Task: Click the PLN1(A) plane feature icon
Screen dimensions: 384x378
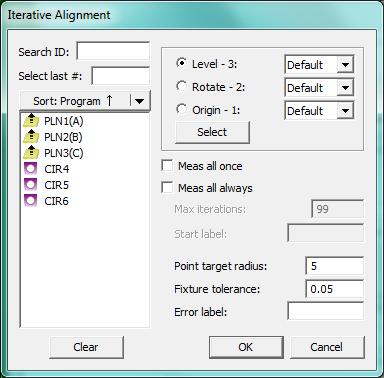Action: click(x=31, y=120)
